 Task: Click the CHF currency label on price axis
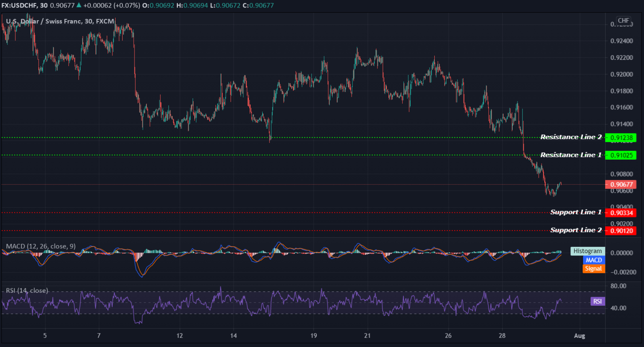tap(623, 21)
